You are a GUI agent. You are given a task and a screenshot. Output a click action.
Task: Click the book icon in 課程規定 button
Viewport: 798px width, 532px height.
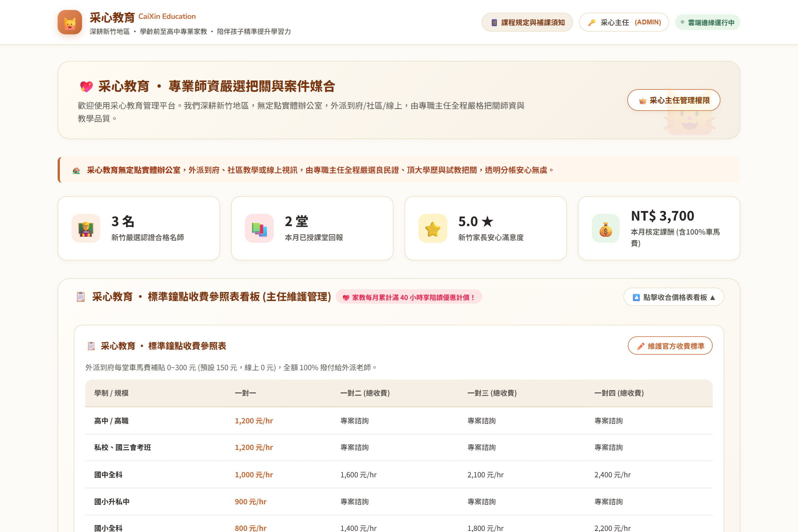click(494, 23)
